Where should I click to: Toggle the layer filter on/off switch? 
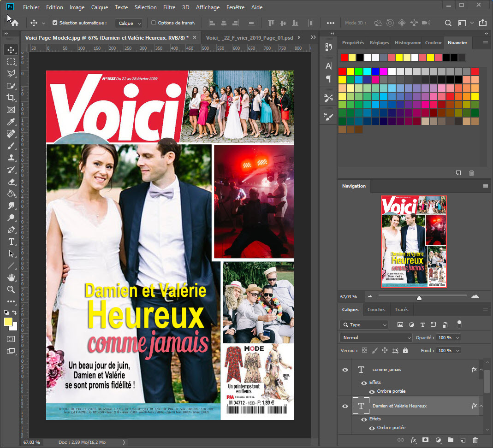point(459,324)
